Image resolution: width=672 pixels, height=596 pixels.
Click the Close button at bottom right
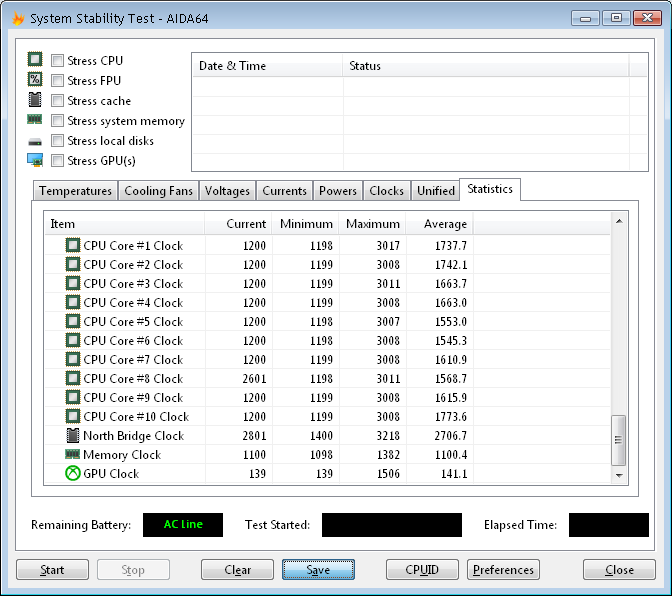(x=619, y=570)
